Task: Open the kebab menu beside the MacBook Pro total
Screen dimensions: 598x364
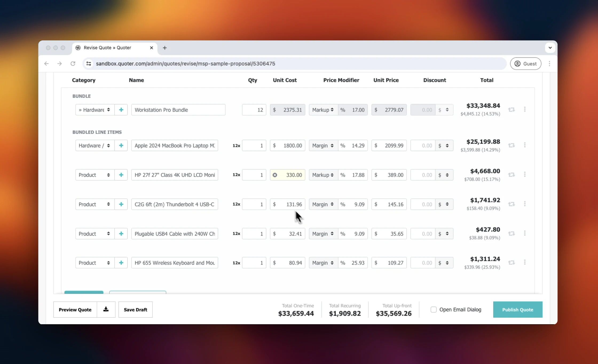Action: [x=525, y=145]
